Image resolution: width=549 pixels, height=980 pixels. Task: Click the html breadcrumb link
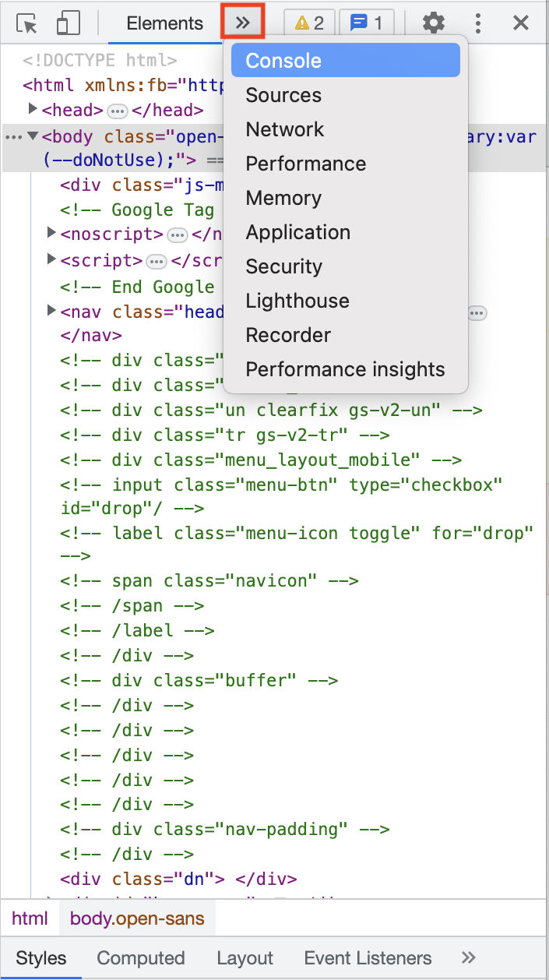30,918
